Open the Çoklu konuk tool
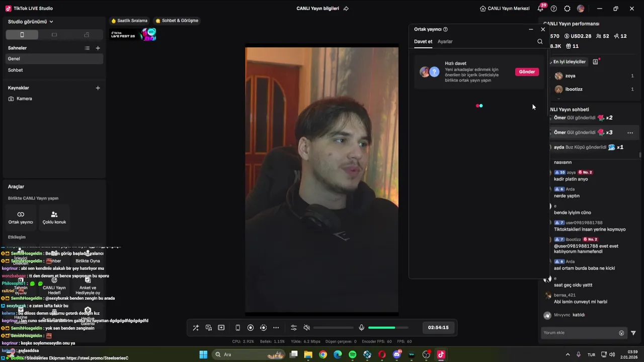 point(54,217)
